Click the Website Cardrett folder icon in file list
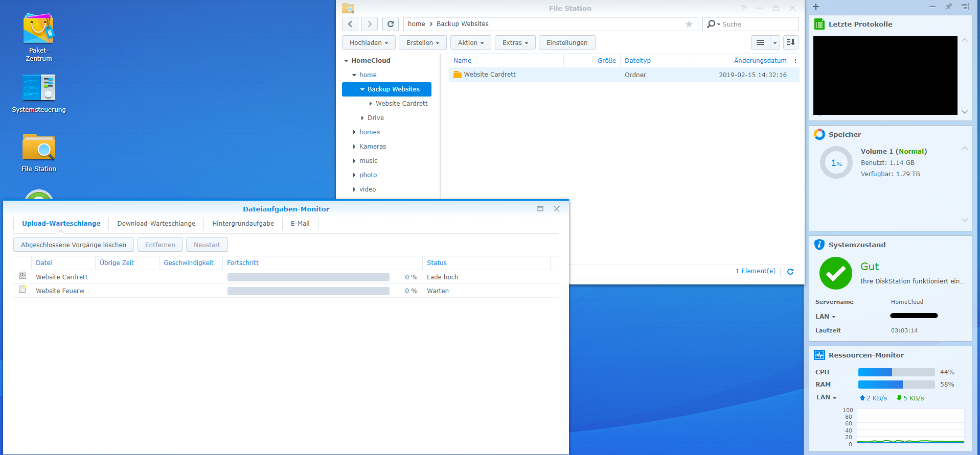This screenshot has height=455, width=980. [x=458, y=75]
